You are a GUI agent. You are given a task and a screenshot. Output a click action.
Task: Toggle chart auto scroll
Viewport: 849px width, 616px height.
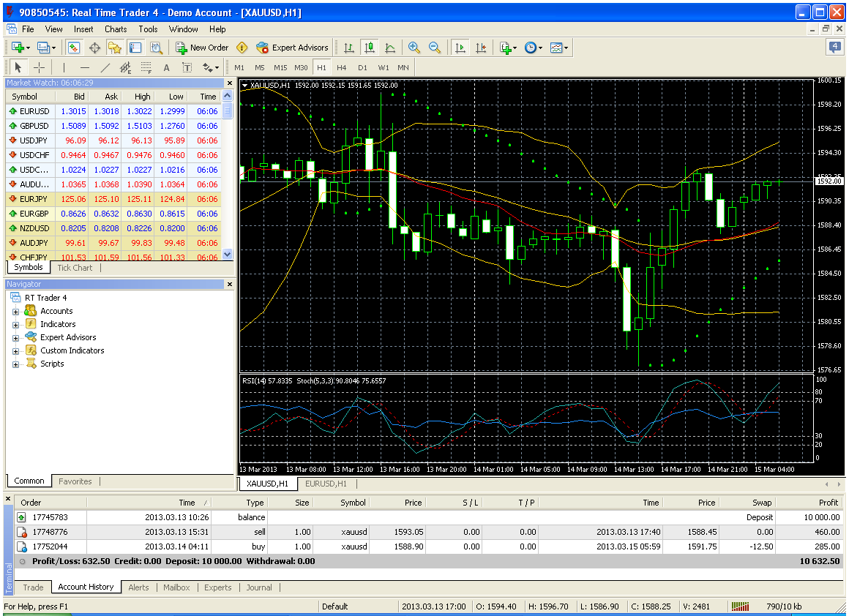pos(460,48)
